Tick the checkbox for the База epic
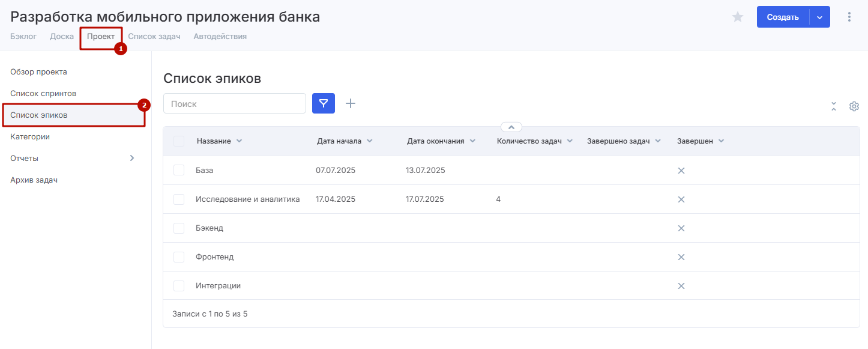Image resolution: width=868 pixels, height=349 pixels. (x=179, y=171)
